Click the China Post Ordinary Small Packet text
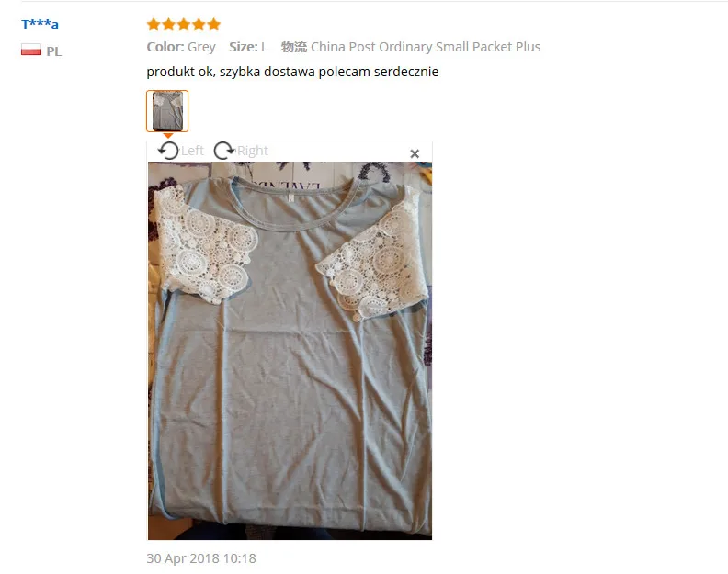 coord(411,47)
